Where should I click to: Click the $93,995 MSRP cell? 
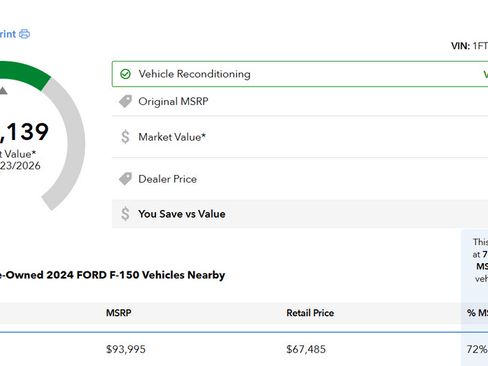coord(126,349)
